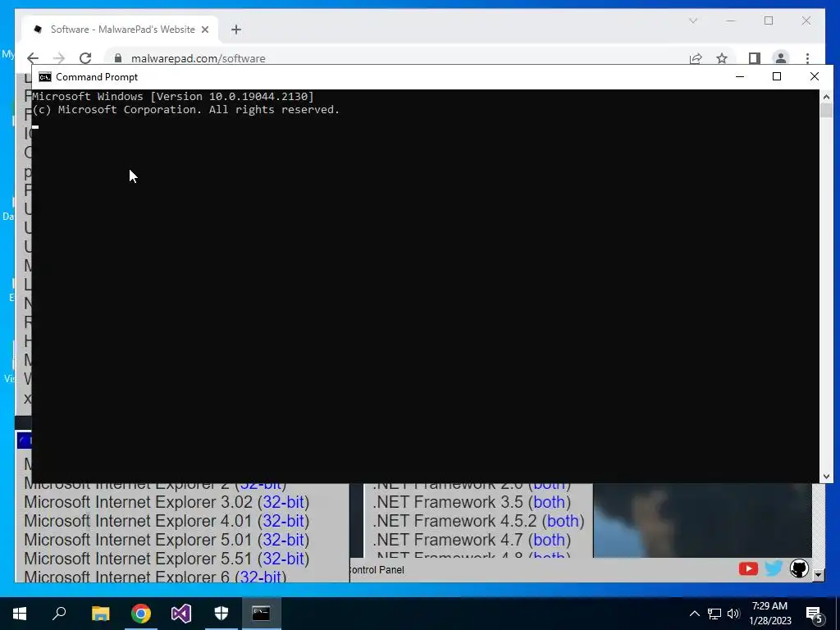Click the webpage scrollbar down arrow
This screenshot has height=630, width=840.
coord(818,575)
